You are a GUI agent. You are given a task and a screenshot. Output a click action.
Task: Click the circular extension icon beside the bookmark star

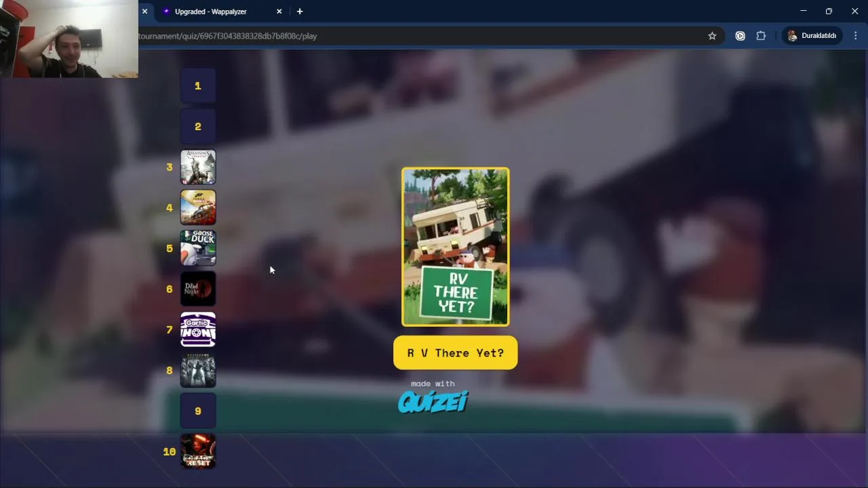(x=741, y=36)
